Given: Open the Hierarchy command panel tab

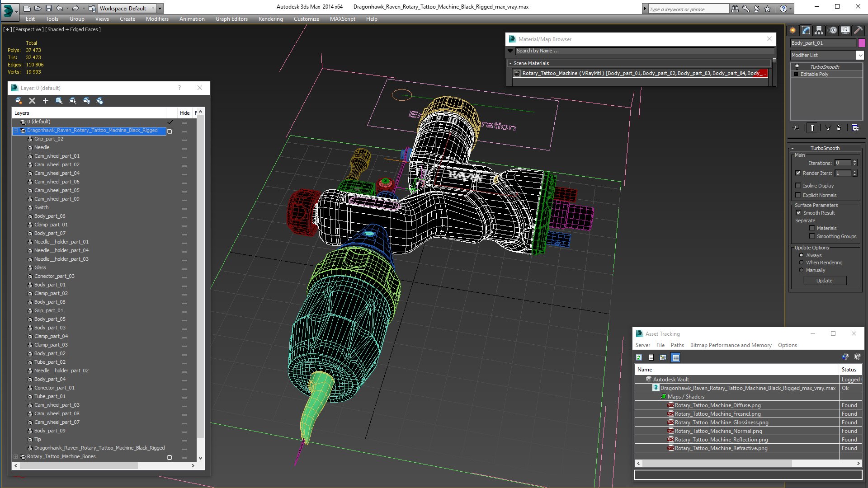Looking at the screenshot, I should click(x=819, y=30).
